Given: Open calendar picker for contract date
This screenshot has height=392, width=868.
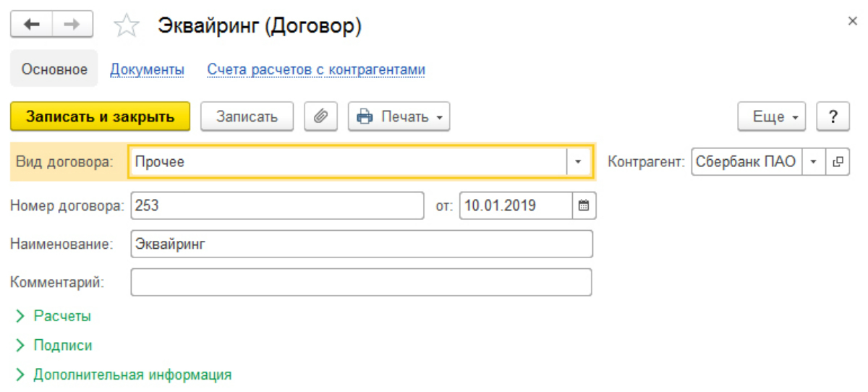Looking at the screenshot, I should click(x=584, y=205).
